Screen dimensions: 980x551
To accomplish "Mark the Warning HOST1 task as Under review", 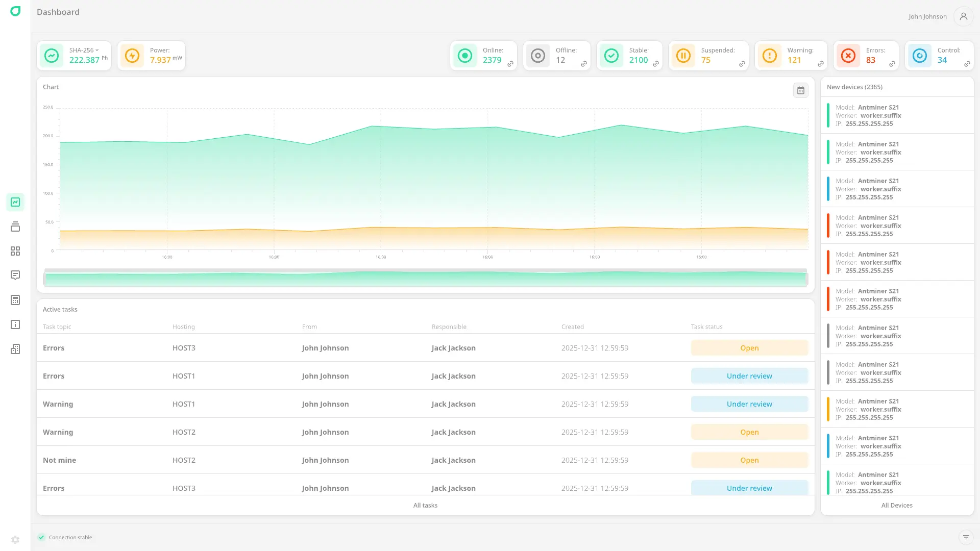I will point(749,404).
